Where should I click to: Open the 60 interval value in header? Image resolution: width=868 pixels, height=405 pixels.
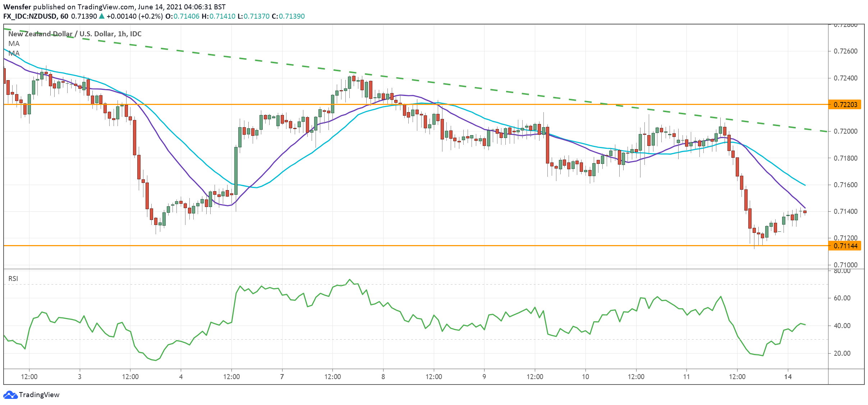(x=64, y=16)
